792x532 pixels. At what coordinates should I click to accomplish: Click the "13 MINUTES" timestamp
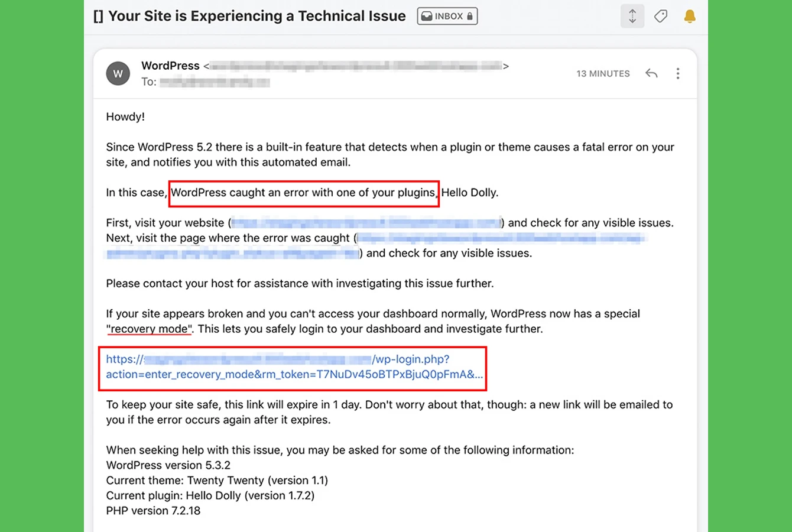(603, 73)
